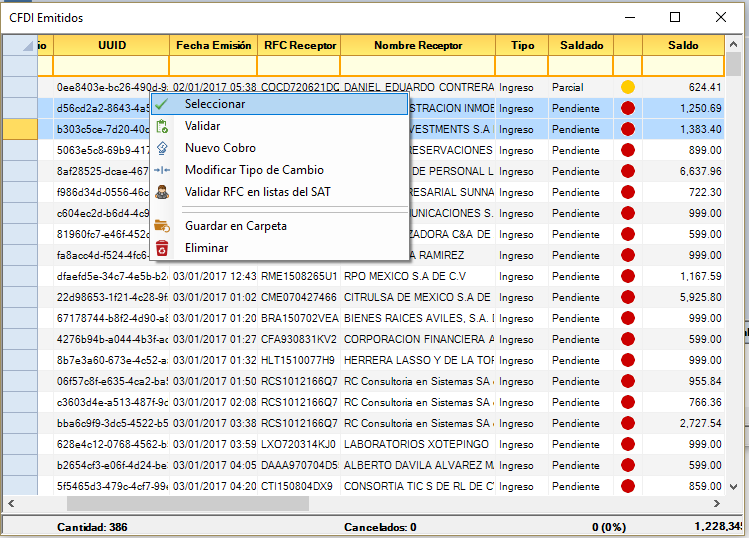Click the Nuevo Cobro icon
The width and height of the screenshot is (749, 538).
coord(162,148)
